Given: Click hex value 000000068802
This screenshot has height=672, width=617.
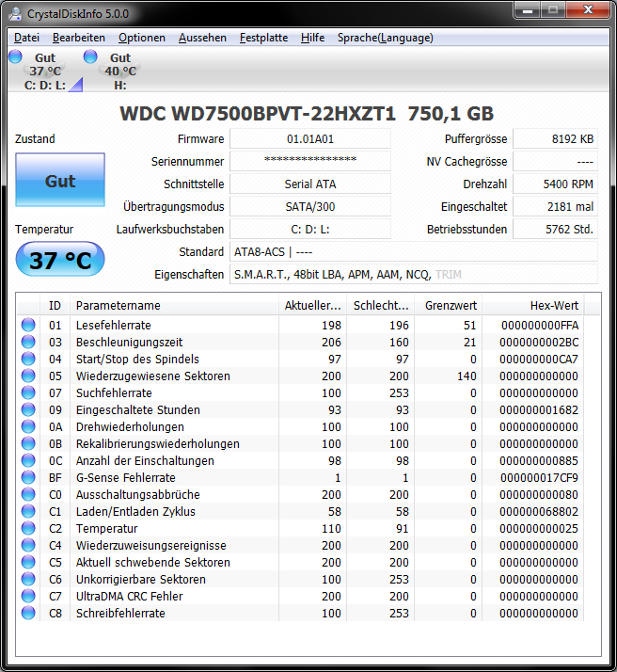Looking at the screenshot, I should 539,511.
